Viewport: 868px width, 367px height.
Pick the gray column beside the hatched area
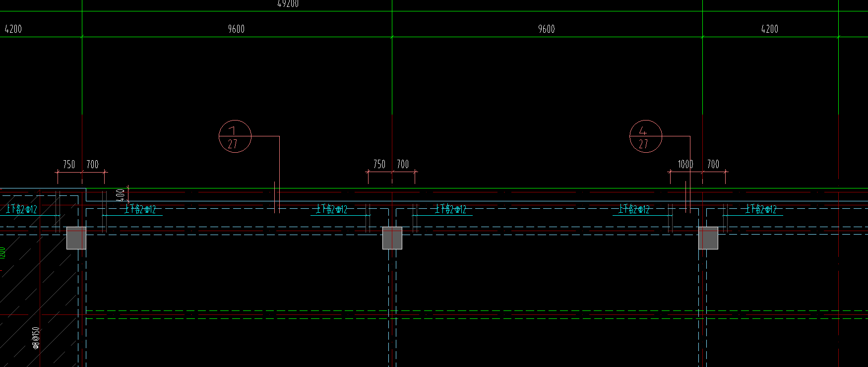coord(76,238)
